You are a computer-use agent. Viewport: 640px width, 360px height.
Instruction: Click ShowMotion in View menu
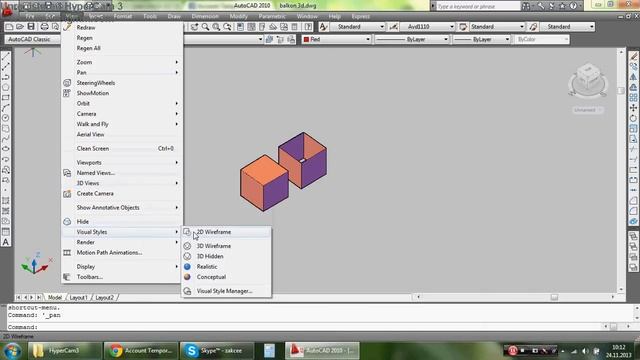[122, 93]
